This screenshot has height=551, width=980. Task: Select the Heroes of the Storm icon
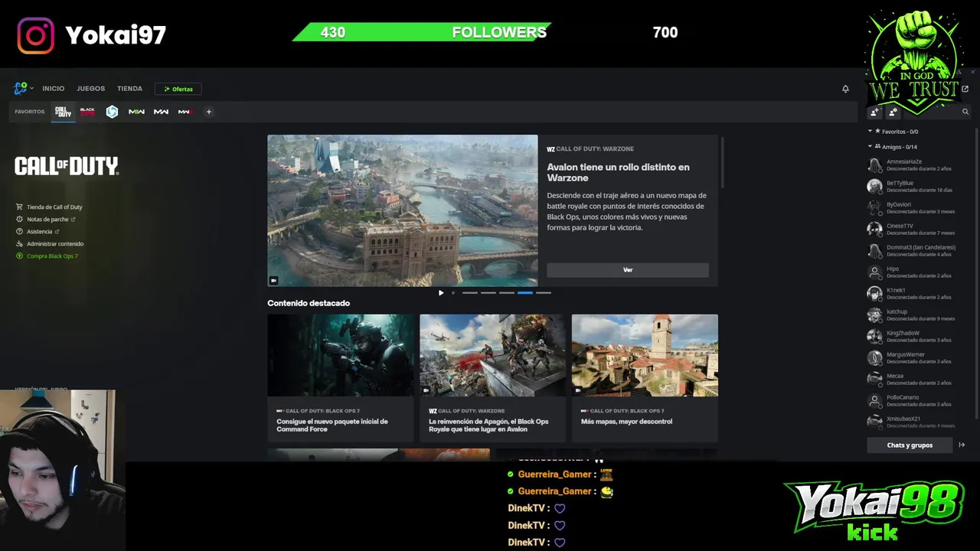tap(112, 112)
